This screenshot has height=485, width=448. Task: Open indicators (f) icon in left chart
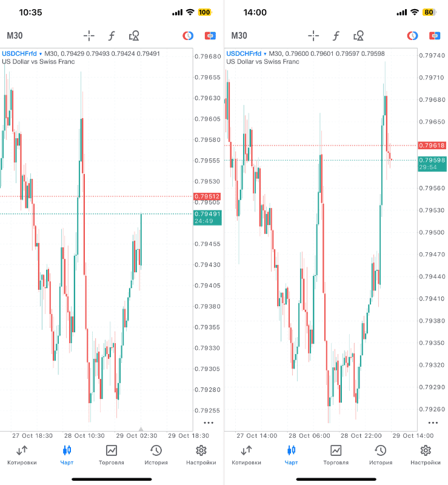112,36
